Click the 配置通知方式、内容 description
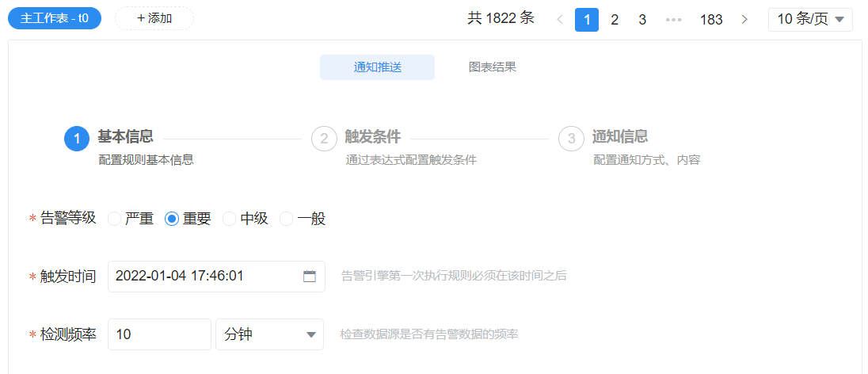 (x=647, y=160)
